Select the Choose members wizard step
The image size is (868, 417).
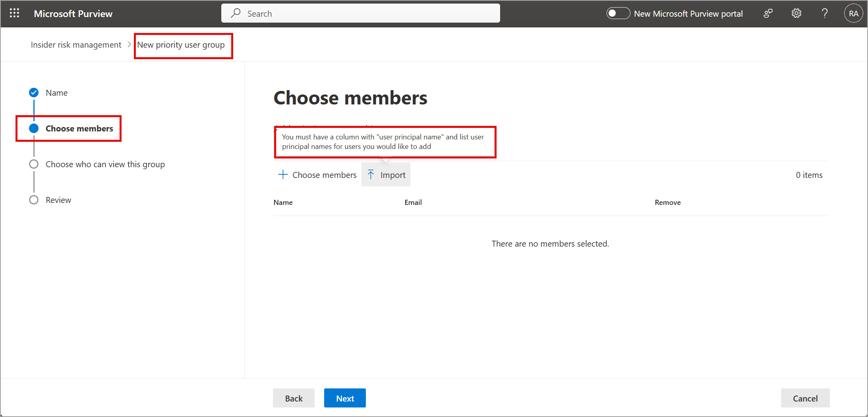pyautogui.click(x=79, y=128)
